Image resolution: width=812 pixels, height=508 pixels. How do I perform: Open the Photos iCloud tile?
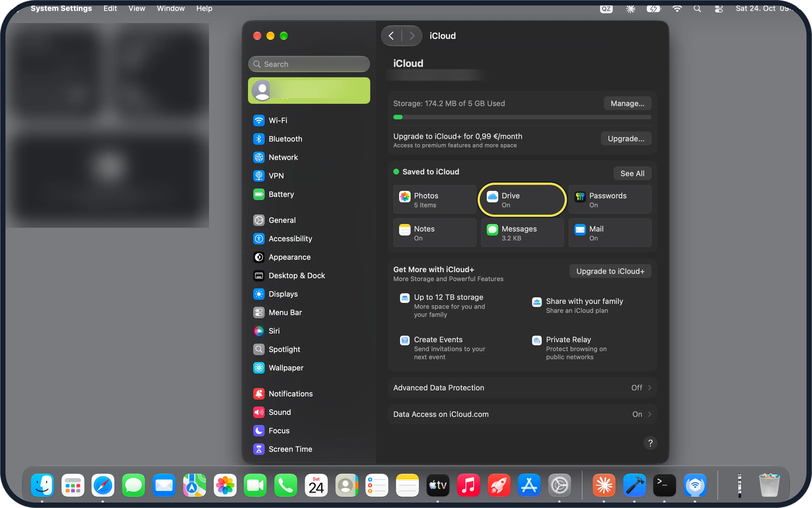(x=434, y=200)
